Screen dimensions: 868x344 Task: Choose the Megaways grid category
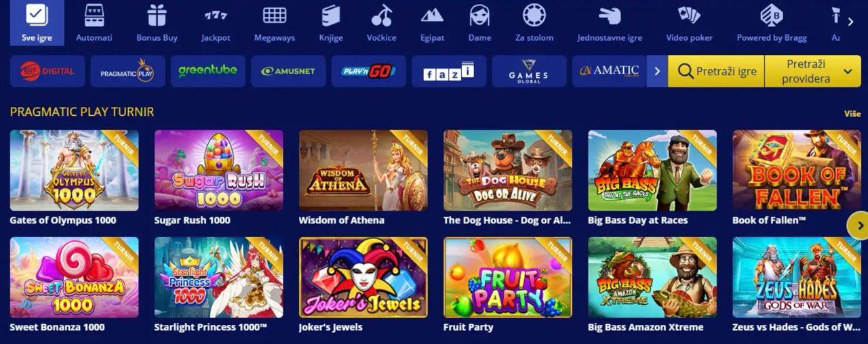click(x=275, y=22)
